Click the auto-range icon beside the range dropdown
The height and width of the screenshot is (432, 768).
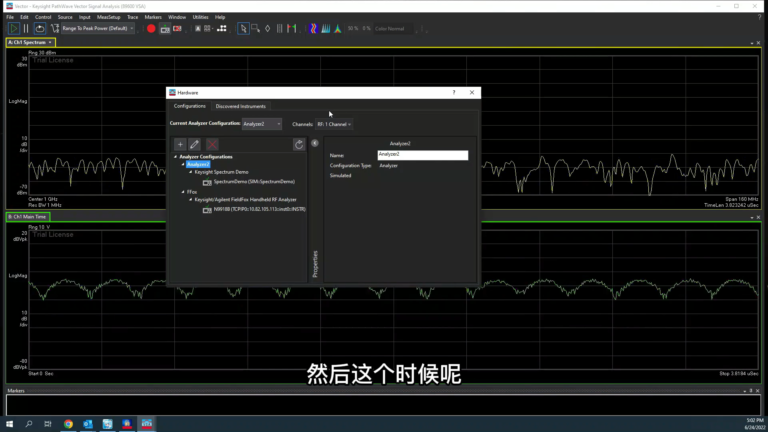pos(54,28)
